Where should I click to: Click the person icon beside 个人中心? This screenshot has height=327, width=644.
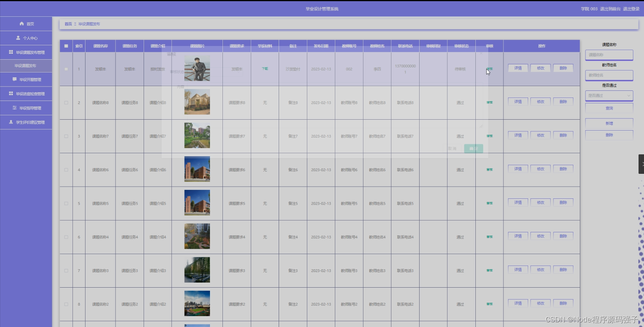(x=18, y=38)
